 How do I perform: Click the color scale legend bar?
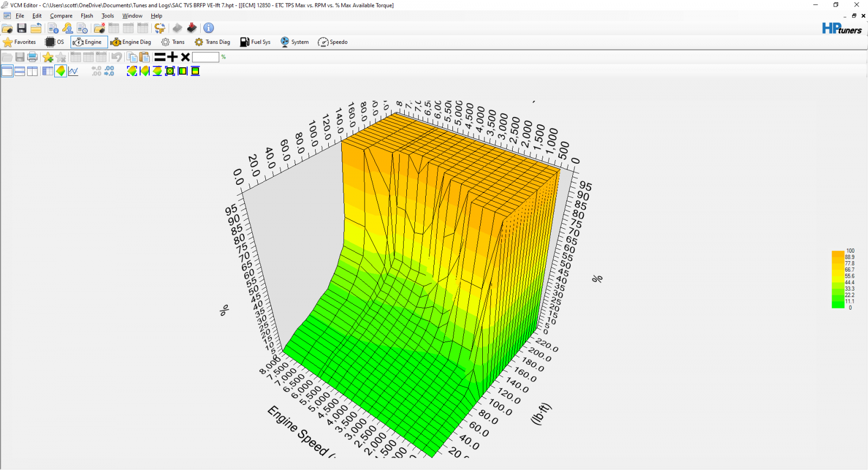click(838, 280)
